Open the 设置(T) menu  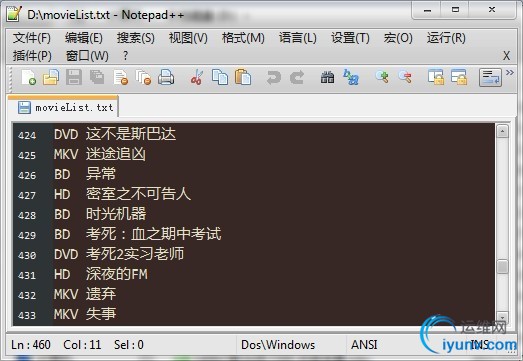point(350,38)
